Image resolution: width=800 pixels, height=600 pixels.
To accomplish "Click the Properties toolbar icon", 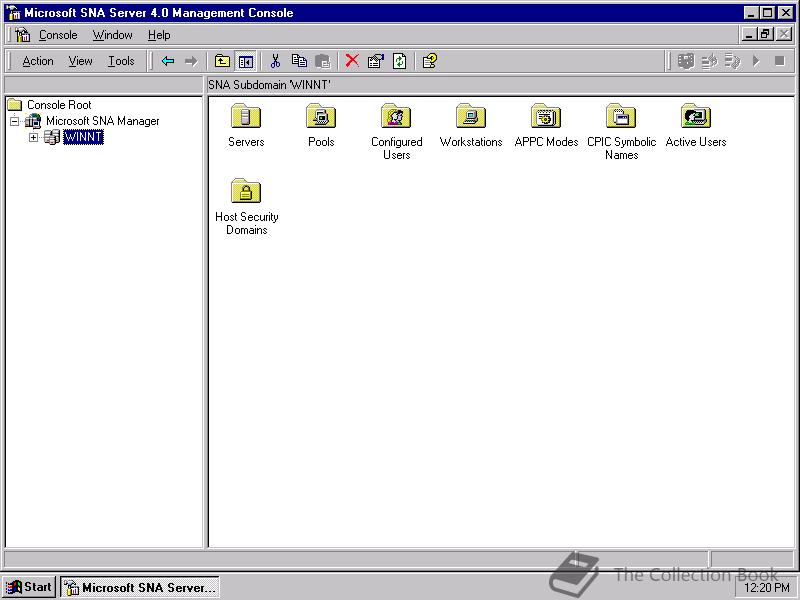I will pos(376,62).
